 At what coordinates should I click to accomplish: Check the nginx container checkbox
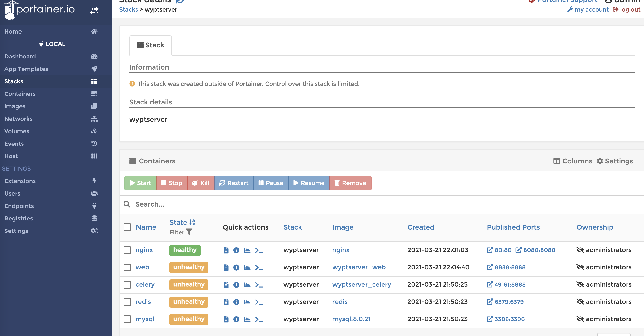coord(128,250)
